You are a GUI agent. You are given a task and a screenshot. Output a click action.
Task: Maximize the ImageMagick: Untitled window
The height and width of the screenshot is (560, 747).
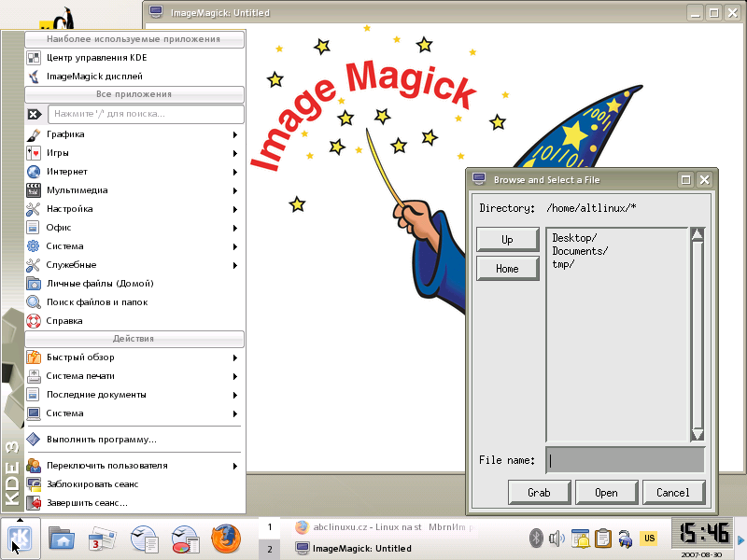[713, 12]
